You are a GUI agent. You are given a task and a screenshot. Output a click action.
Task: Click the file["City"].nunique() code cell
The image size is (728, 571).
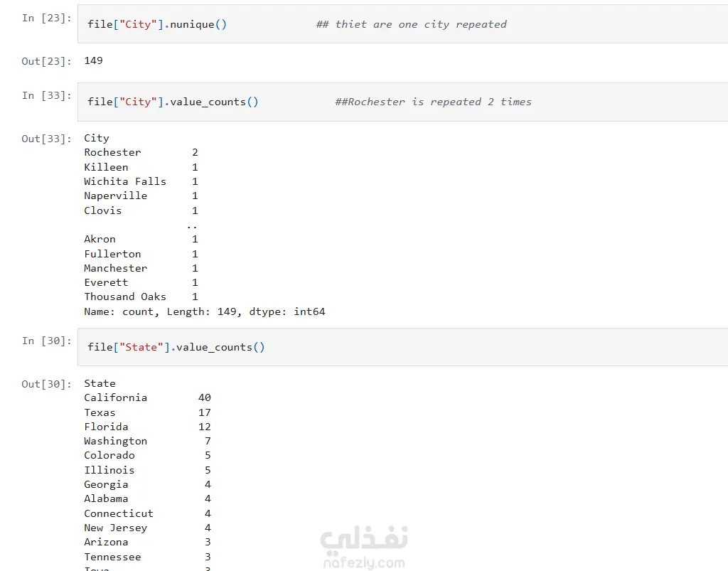click(402, 24)
